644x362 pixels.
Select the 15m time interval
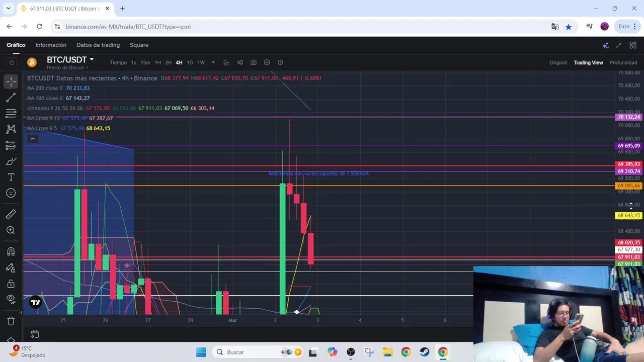click(145, 63)
